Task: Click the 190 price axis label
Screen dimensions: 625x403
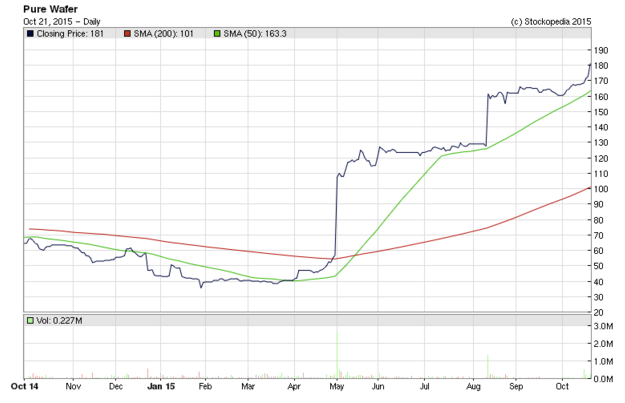Action: pyautogui.click(x=601, y=50)
